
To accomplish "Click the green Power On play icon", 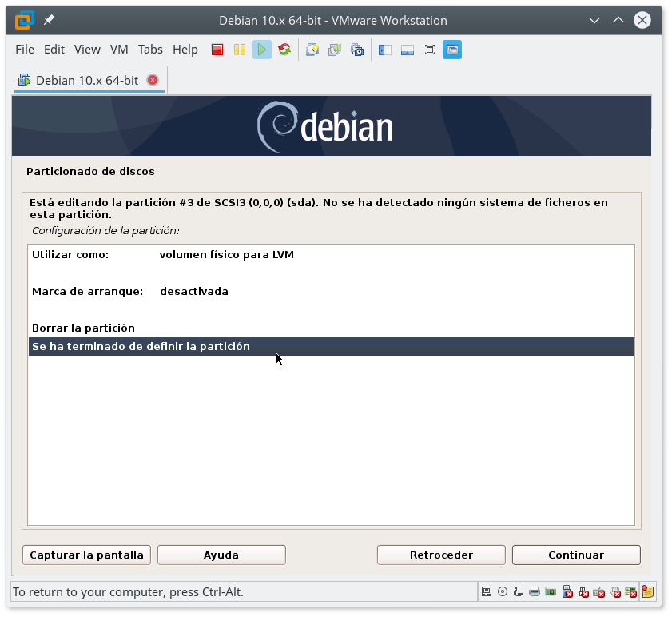I will (x=262, y=50).
